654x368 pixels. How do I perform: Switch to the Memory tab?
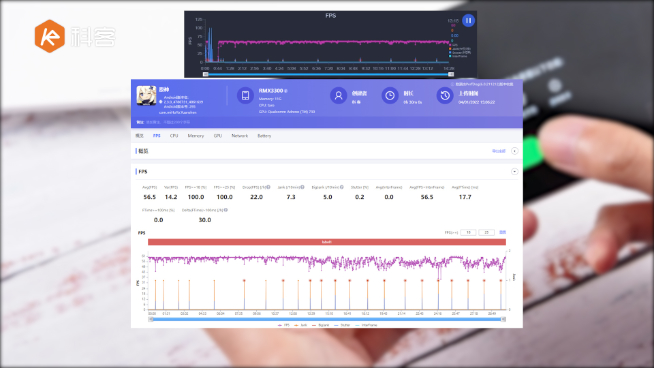pyautogui.click(x=196, y=136)
